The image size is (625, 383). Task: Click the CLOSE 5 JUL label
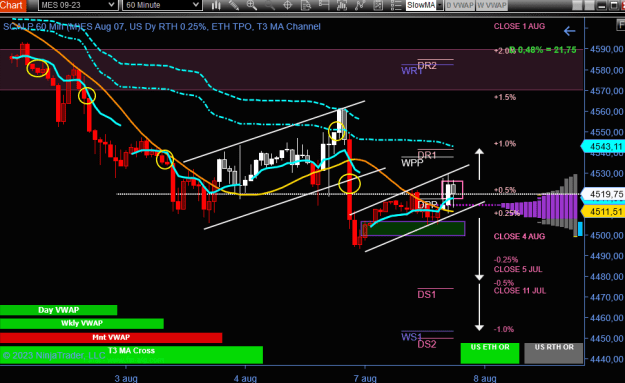518,269
